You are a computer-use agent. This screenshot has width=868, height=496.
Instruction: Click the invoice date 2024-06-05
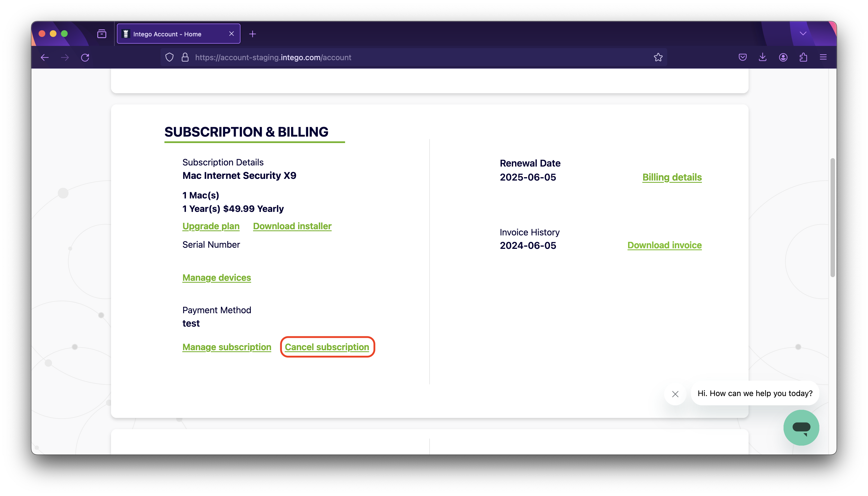[528, 245]
